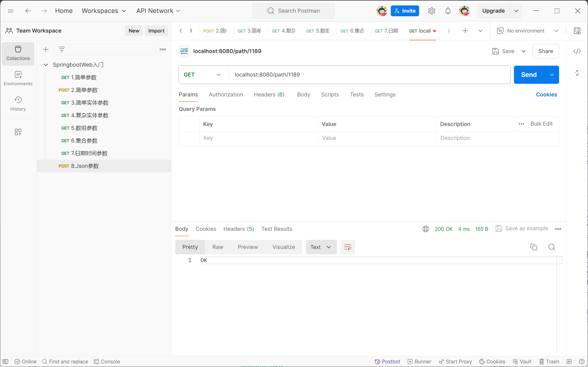The image size is (588, 367).
Task: Search in the response body
Action: (552, 247)
